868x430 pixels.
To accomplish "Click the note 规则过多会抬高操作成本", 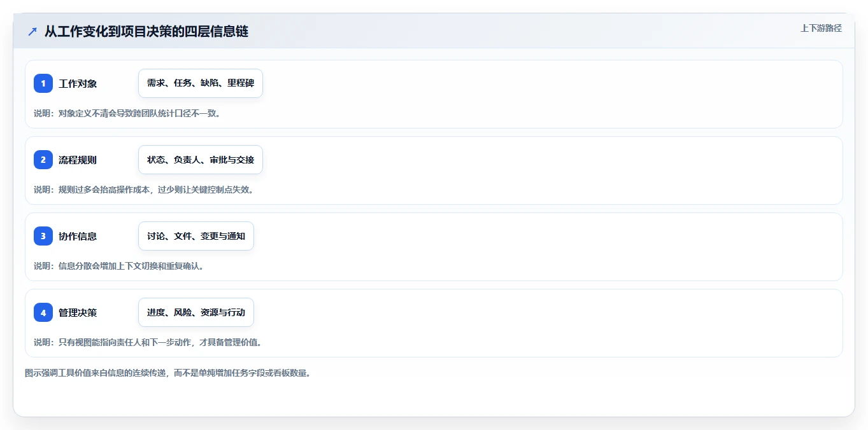I will pyautogui.click(x=105, y=190).
